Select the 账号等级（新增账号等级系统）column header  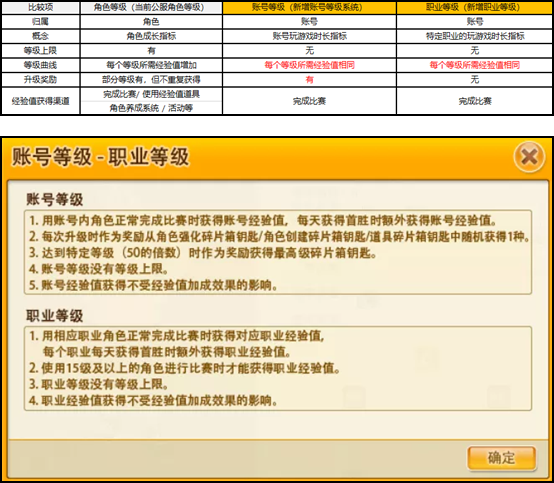point(310,7)
